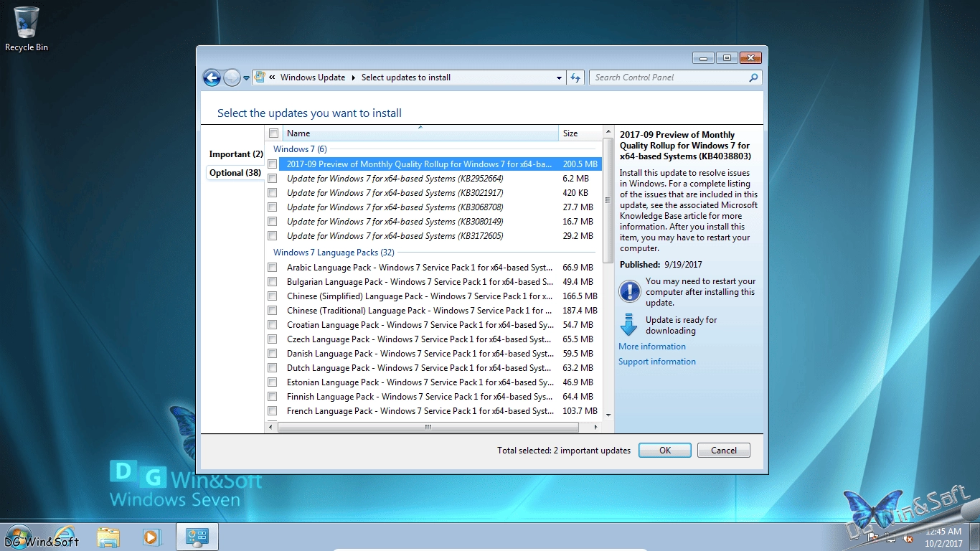Check update KB3068708
The width and height of the screenshot is (980, 551).
point(273,207)
